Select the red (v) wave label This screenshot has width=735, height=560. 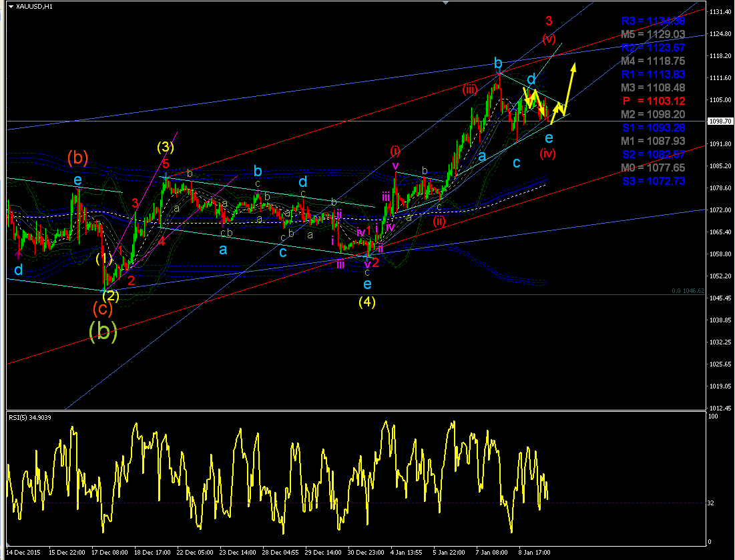[x=549, y=39]
